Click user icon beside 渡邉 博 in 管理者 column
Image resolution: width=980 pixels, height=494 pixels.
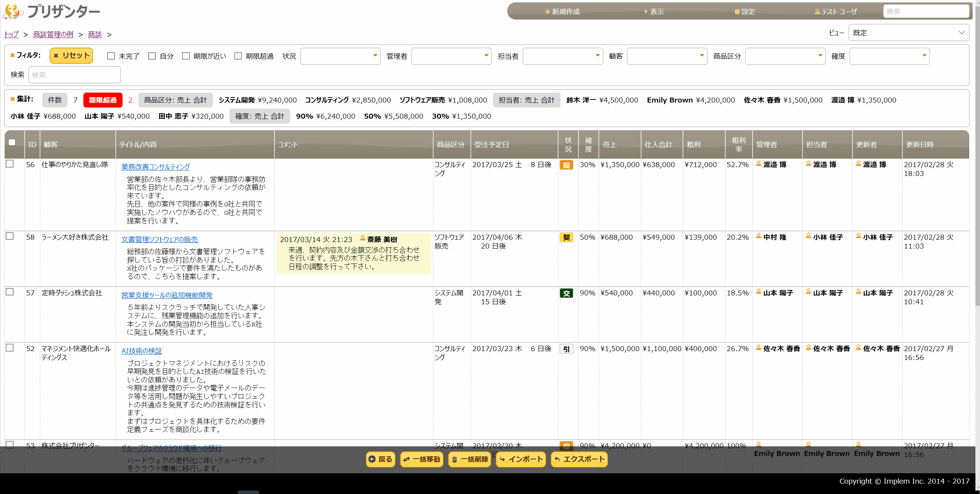tap(759, 163)
